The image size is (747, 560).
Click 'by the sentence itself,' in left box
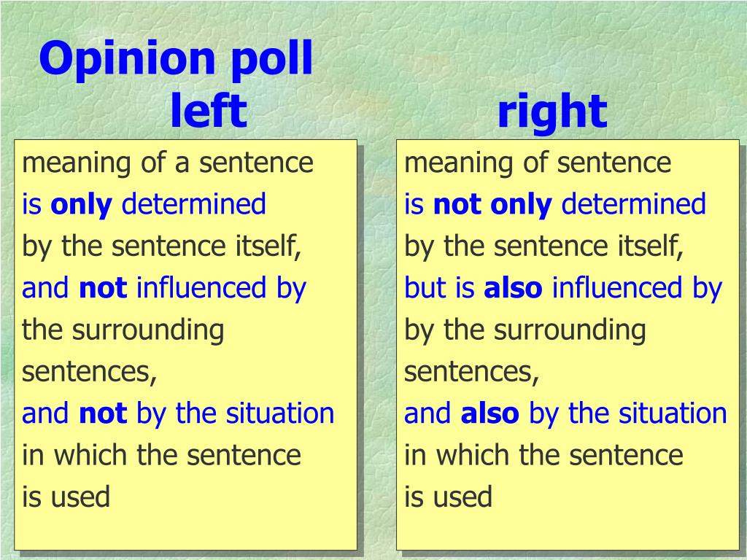162,247
